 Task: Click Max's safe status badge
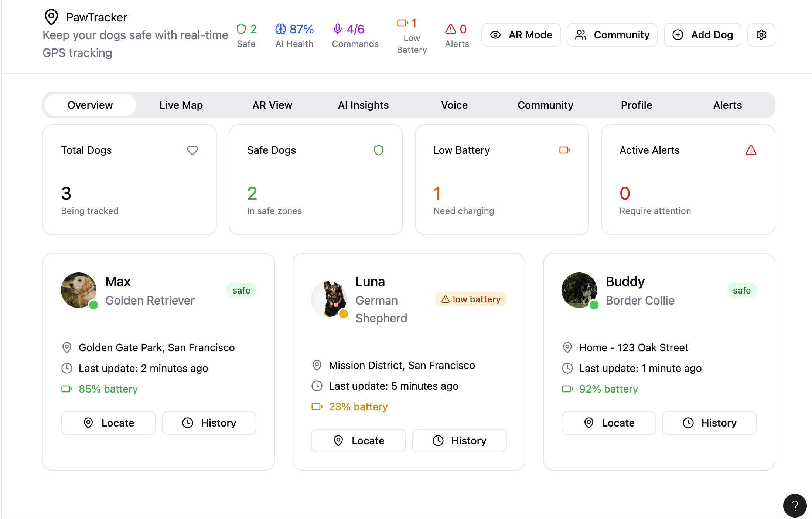(x=241, y=290)
